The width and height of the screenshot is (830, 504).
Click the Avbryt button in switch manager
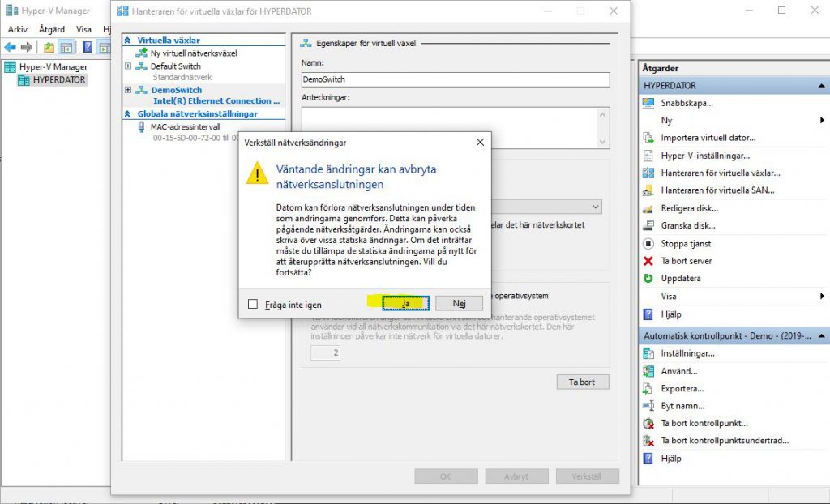pos(516,476)
